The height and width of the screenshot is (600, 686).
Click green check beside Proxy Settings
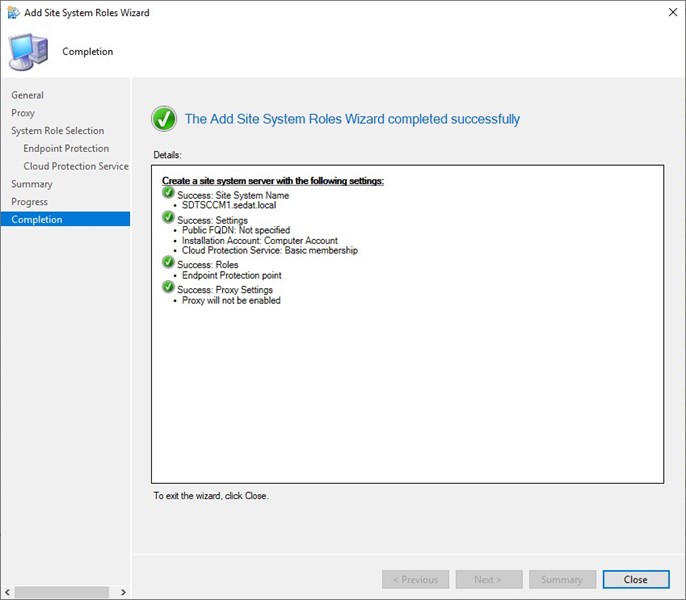[x=168, y=287]
